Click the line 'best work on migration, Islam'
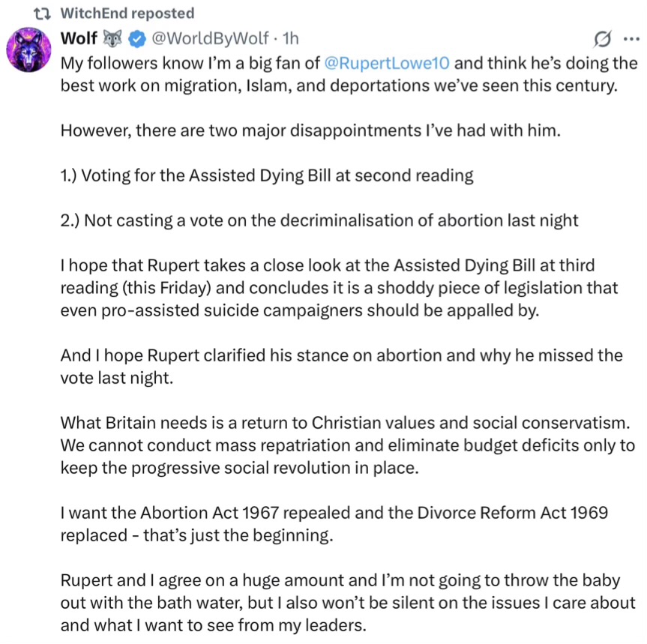The image size is (647, 644). [x=339, y=85]
